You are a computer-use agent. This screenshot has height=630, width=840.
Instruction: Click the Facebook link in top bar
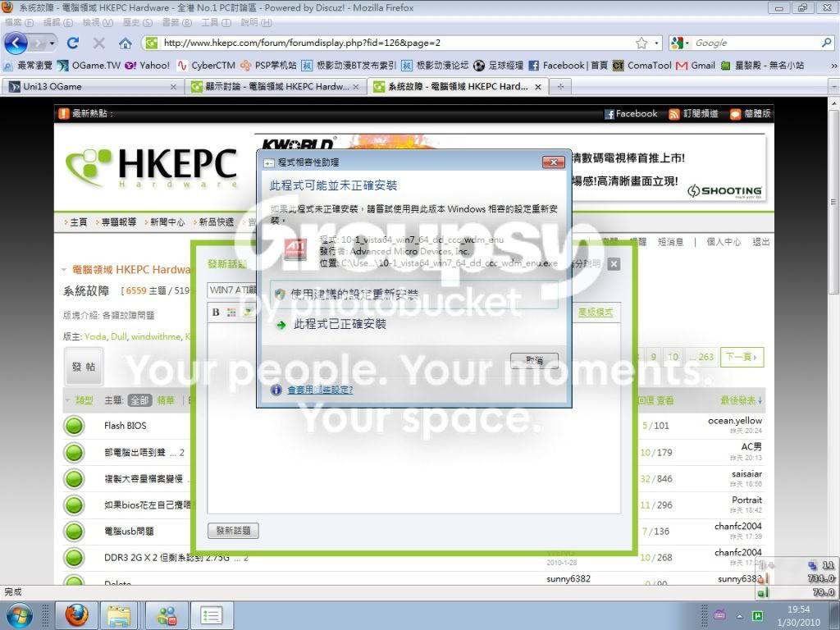click(631, 113)
